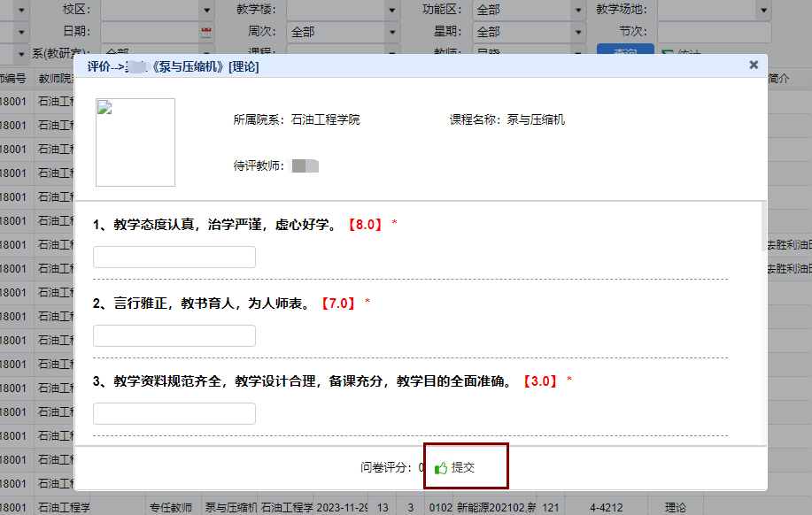The height and width of the screenshot is (515, 812).
Task: Click the teacher photo placeholder
Action: (x=135, y=142)
